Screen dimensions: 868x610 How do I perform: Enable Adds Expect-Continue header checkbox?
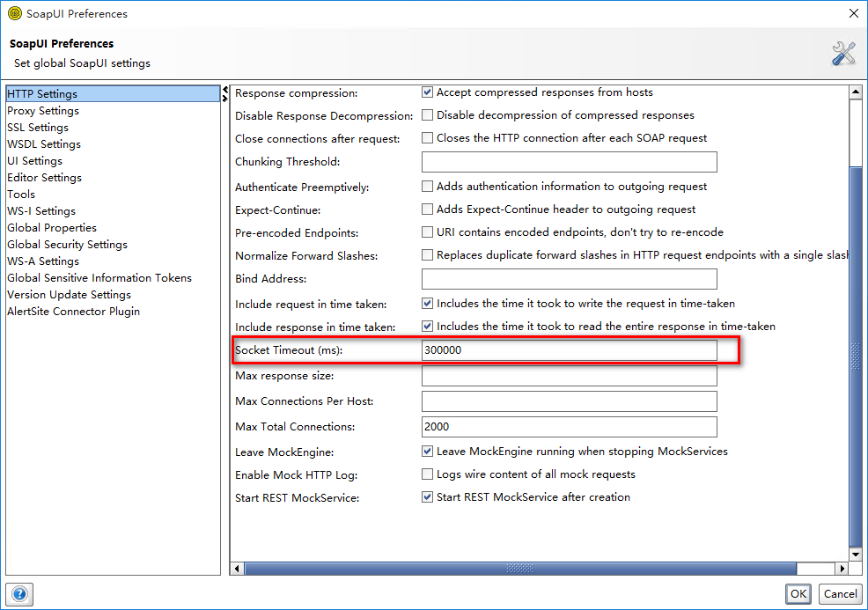coord(427,209)
